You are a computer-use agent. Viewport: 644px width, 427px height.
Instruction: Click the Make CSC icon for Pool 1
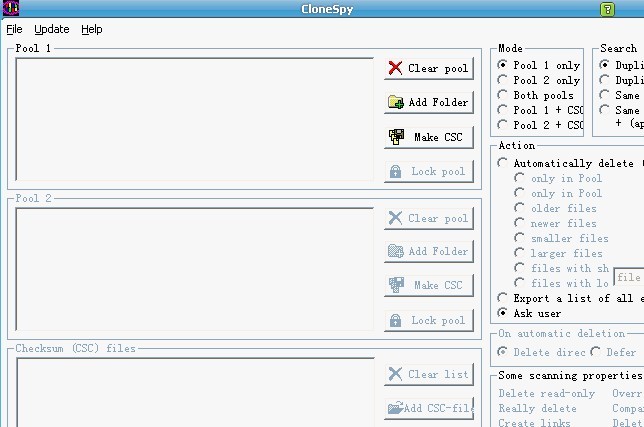pyautogui.click(x=396, y=137)
